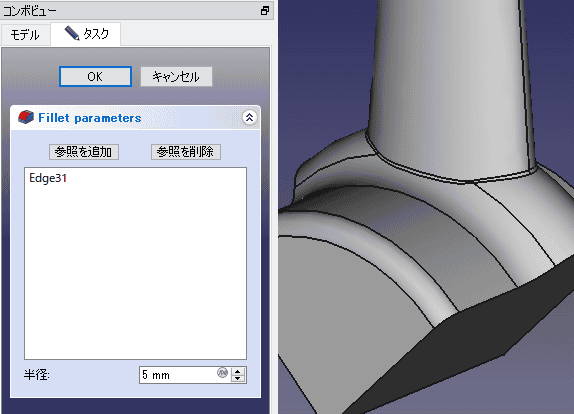Viewport: 574px width, 414px height.
Task: Click the 参照を追加 button
Action: click(84, 152)
